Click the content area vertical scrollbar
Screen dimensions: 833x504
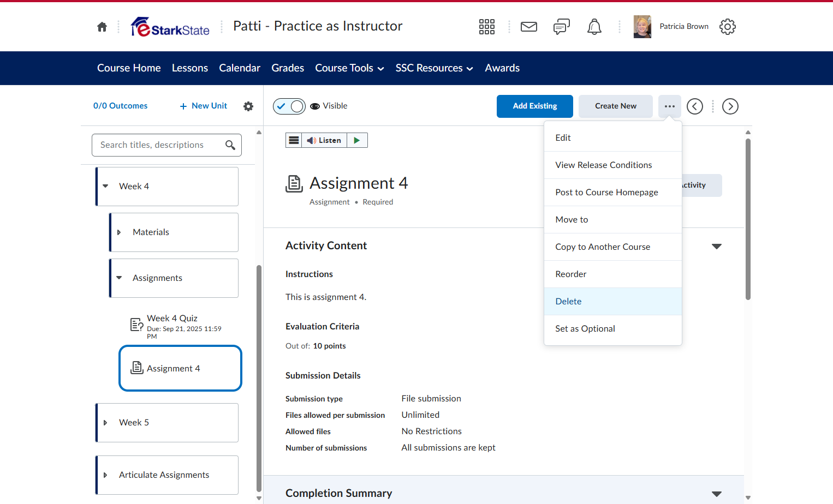tap(748, 219)
